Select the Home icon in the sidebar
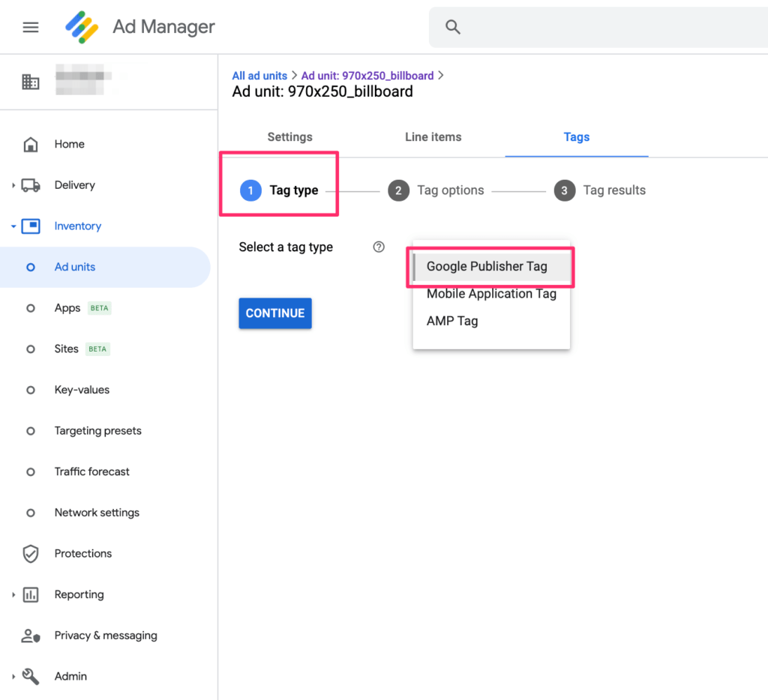 click(31, 144)
